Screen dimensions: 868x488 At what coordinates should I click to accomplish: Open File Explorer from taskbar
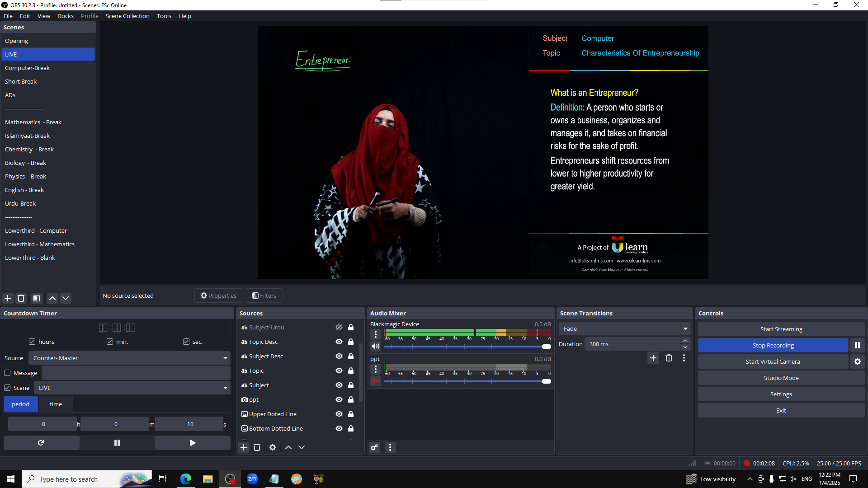(x=208, y=479)
